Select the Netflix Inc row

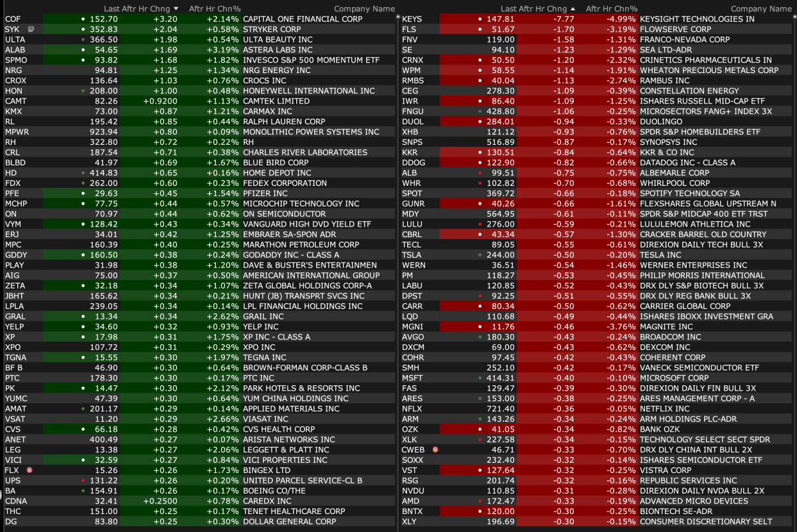click(596, 409)
